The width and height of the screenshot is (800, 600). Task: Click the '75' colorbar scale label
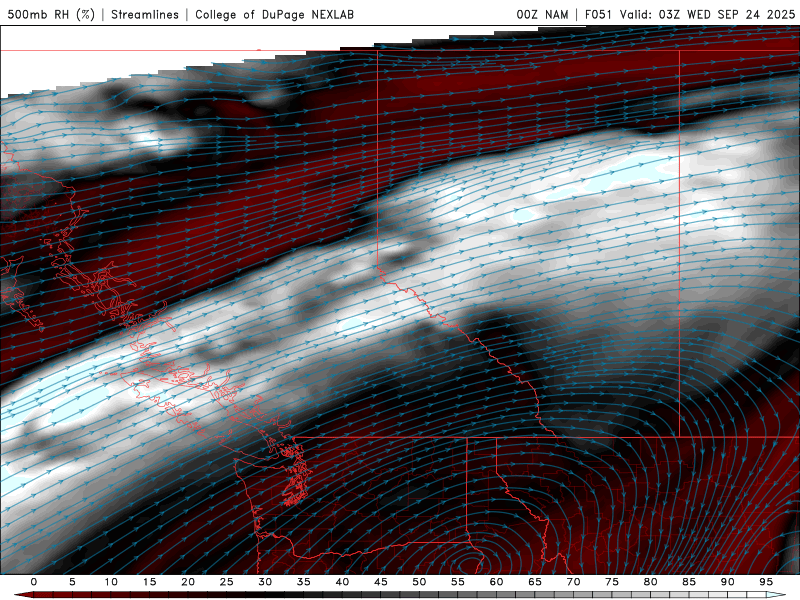612,582
